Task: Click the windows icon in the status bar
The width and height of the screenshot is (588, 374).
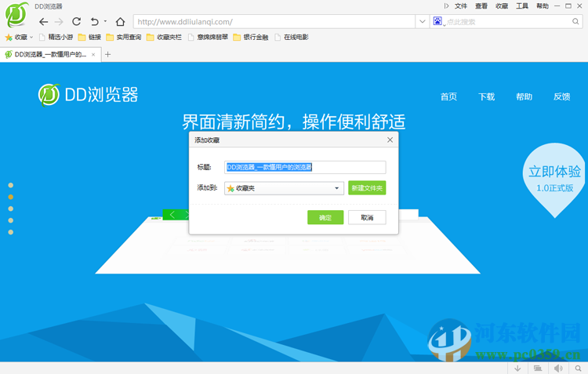Action: [x=538, y=369]
